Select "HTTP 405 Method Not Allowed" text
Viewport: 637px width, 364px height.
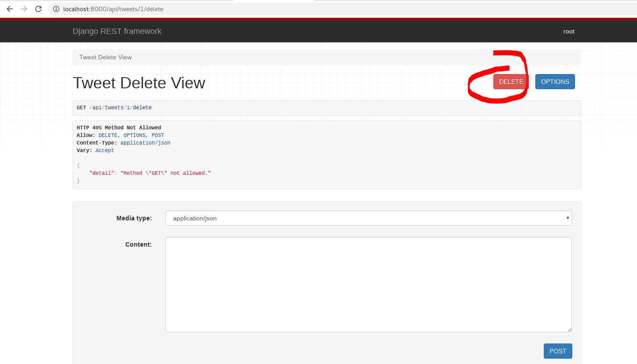point(119,128)
